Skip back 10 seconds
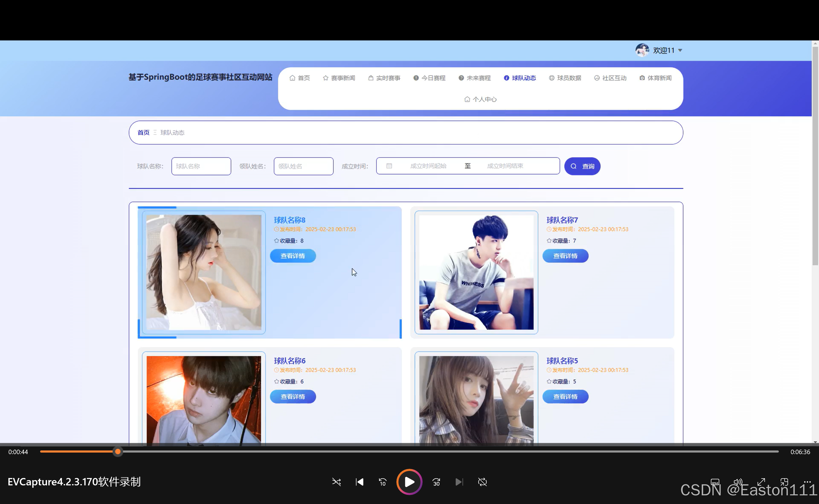Viewport: 819px width, 504px height. [x=382, y=482]
